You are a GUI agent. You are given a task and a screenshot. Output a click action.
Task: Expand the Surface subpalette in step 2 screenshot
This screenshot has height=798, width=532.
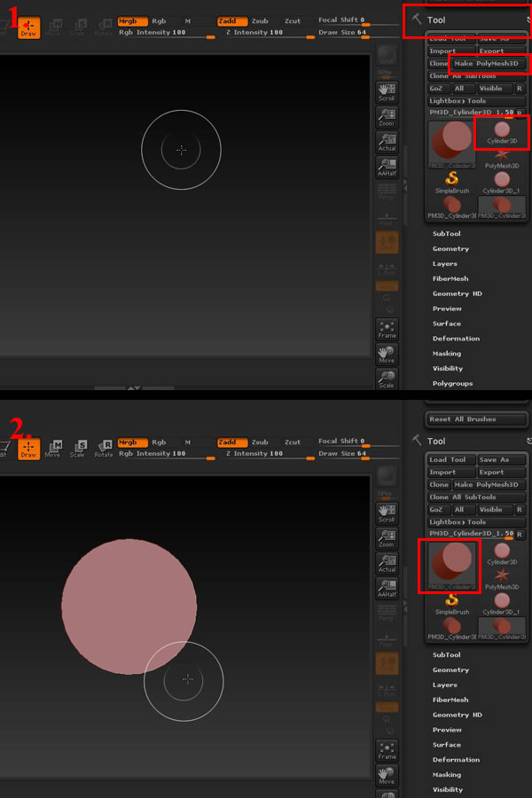coord(447,745)
